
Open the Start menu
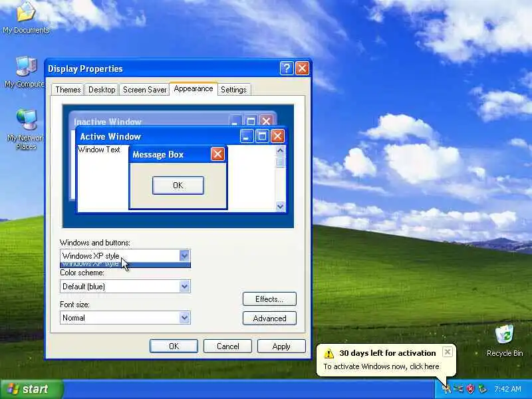(x=31, y=389)
